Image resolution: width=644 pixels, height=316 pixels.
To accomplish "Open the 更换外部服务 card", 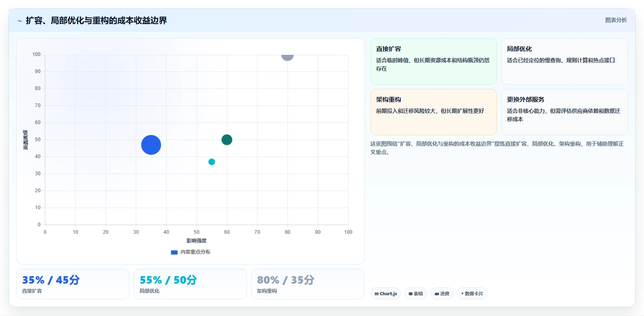I will pos(564,112).
